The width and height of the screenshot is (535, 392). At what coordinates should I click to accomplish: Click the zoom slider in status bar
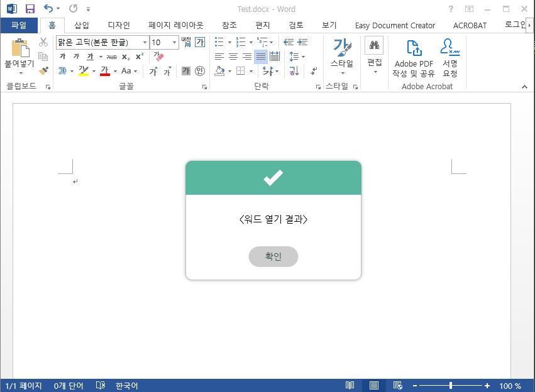(x=450, y=385)
